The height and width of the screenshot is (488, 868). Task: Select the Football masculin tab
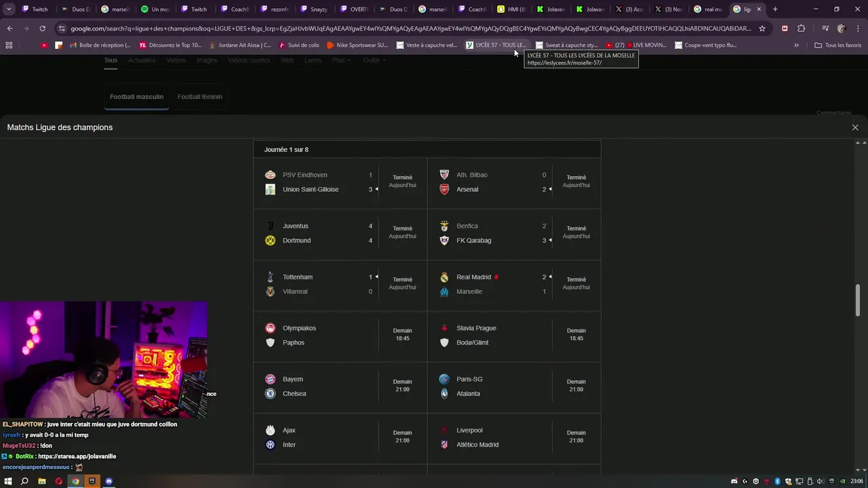(x=136, y=97)
